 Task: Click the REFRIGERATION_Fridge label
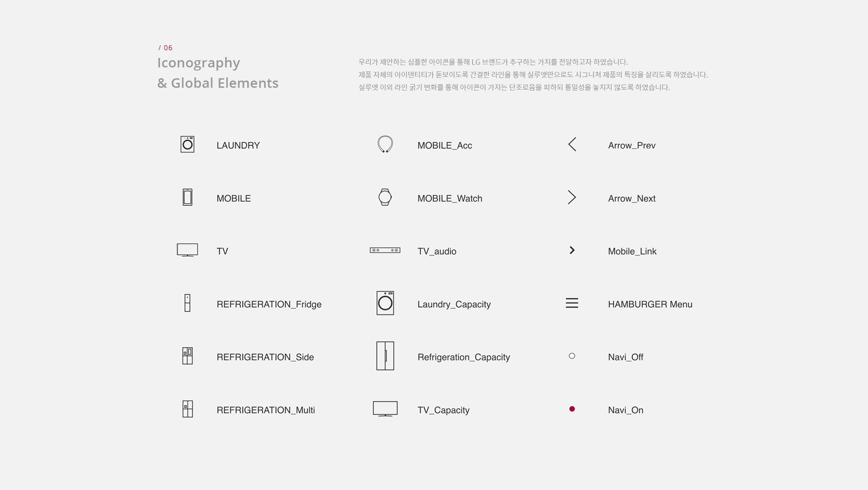click(x=269, y=304)
